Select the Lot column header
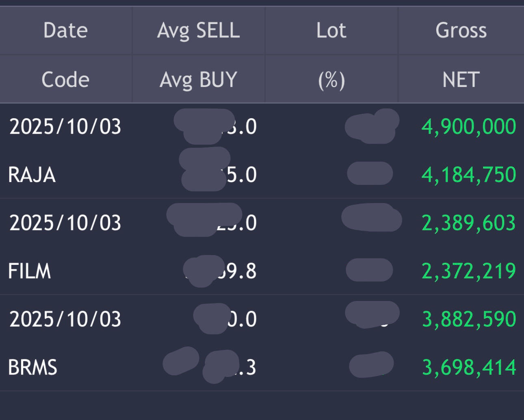The height and width of the screenshot is (420, 524). coord(331,30)
